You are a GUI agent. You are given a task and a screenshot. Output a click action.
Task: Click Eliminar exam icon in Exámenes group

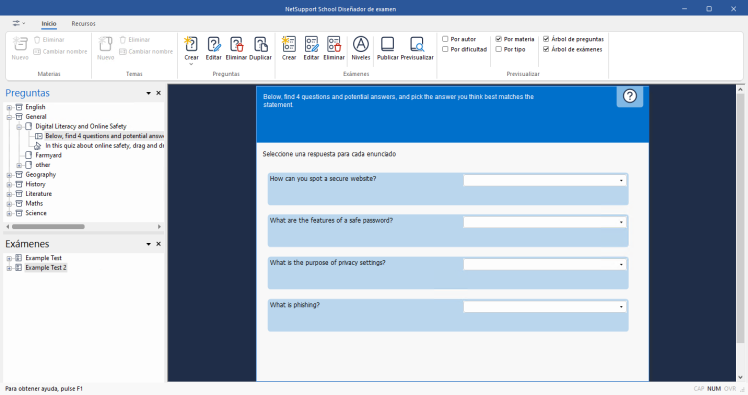334,49
